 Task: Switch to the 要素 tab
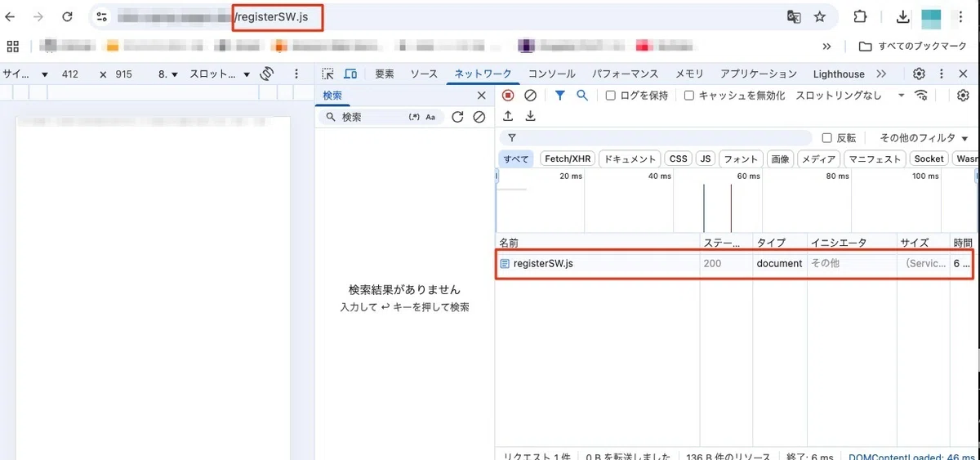click(x=385, y=74)
